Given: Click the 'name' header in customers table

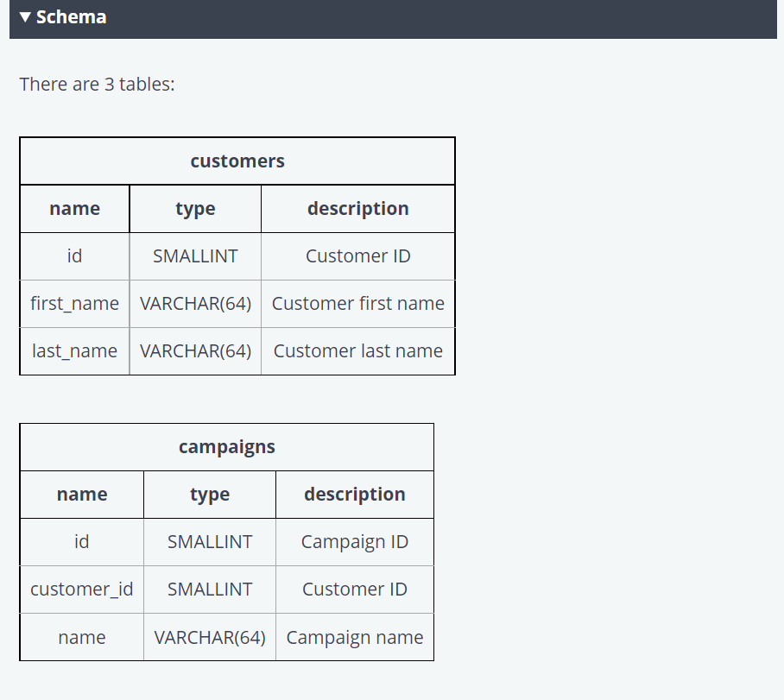Looking at the screenshot, I should (75, 209).
